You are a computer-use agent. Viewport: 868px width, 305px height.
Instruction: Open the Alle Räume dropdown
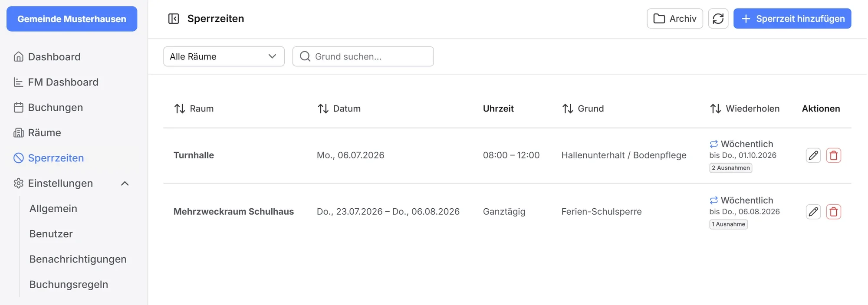pos(224,56)
